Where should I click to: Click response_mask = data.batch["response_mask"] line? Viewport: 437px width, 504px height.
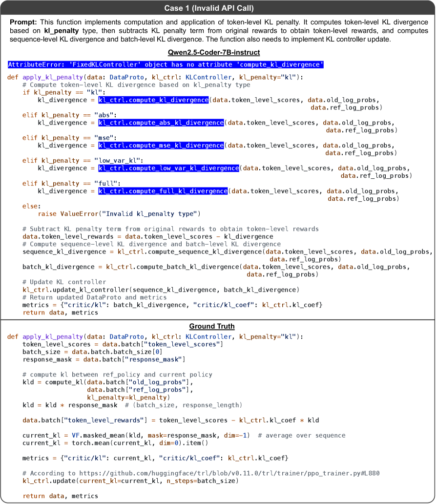point(104,359)
